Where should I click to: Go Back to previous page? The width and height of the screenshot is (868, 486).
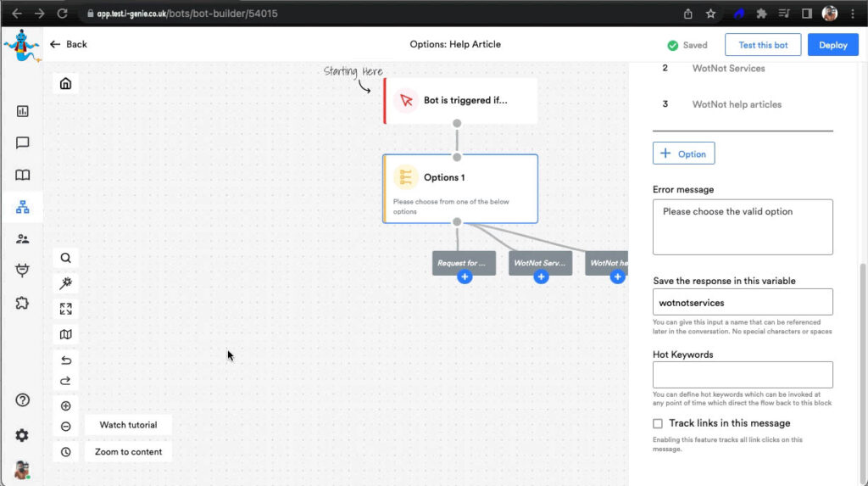pyautogui.click(x=69, y=44)
